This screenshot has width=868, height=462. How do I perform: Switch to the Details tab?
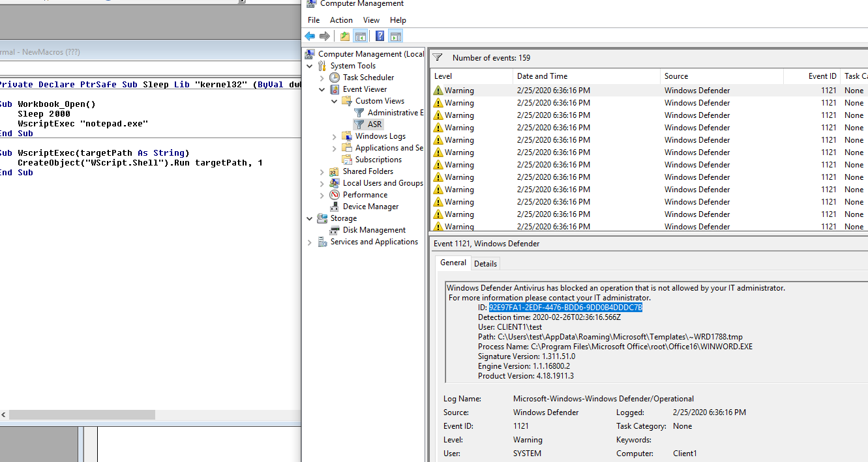click(x=485, y=264)
